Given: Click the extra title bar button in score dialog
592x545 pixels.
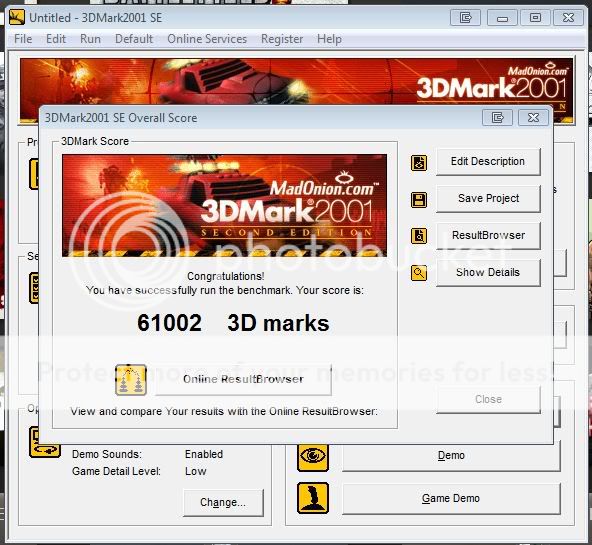Looking at the screenshot, I should tap(497, 118).
